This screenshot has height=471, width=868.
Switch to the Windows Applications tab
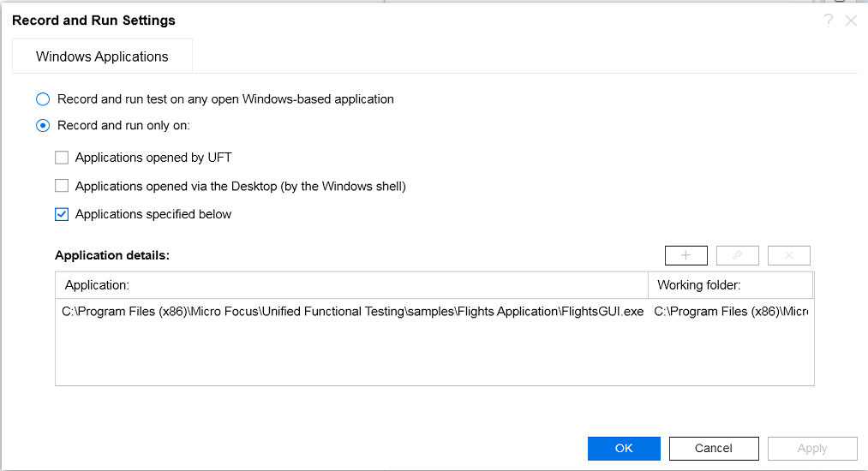click(x=102, y=57)
